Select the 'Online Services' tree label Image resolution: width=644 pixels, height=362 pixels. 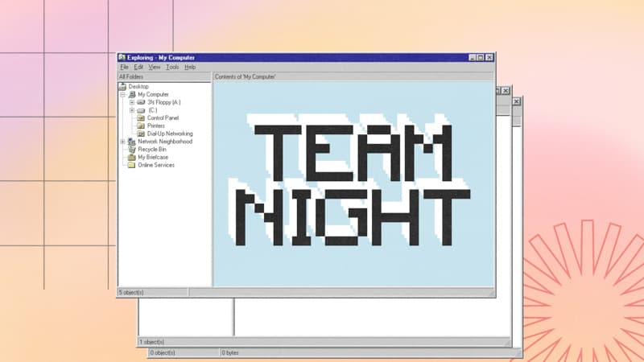point(156,165)
